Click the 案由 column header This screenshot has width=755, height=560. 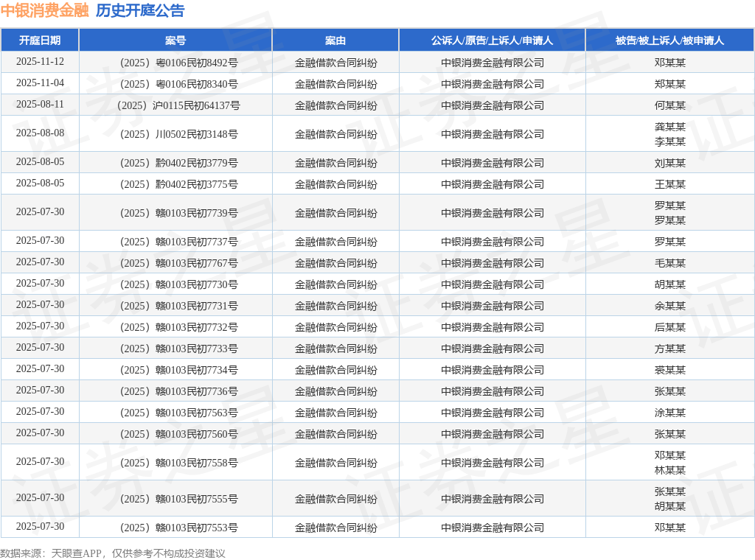point(335,41)
